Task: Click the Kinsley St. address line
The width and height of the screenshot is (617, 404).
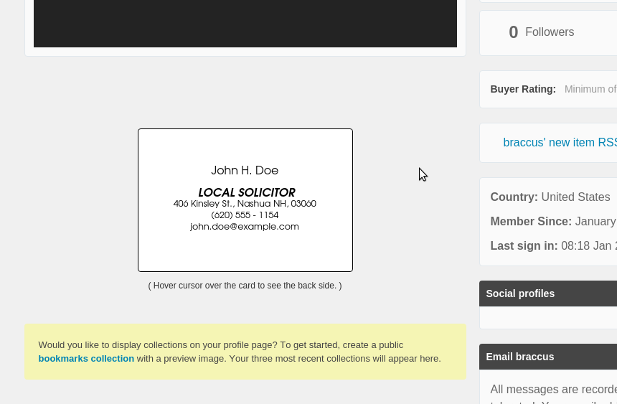Action: (x=245, y=204)
